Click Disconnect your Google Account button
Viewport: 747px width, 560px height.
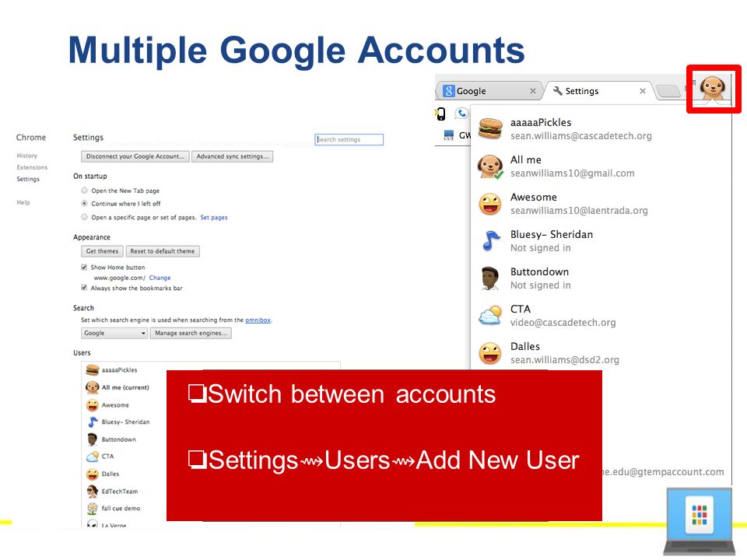pyautogui.click(x=135, y=156)
